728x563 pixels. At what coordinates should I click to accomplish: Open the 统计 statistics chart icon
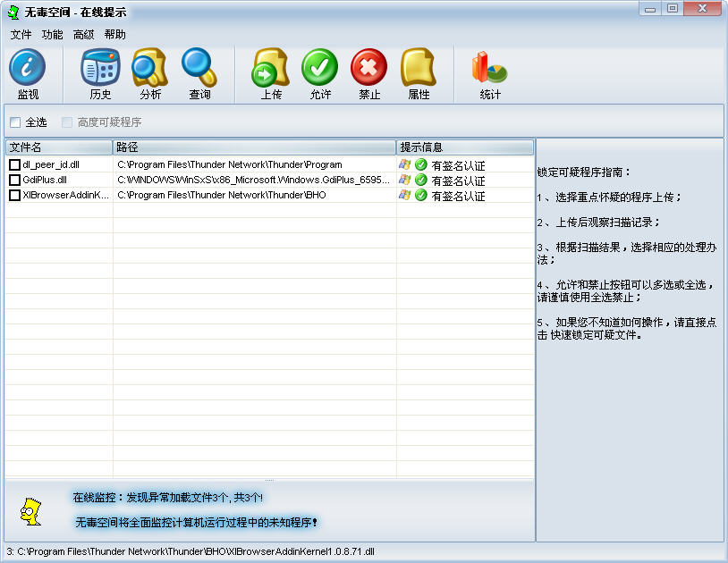pos(489,67)
